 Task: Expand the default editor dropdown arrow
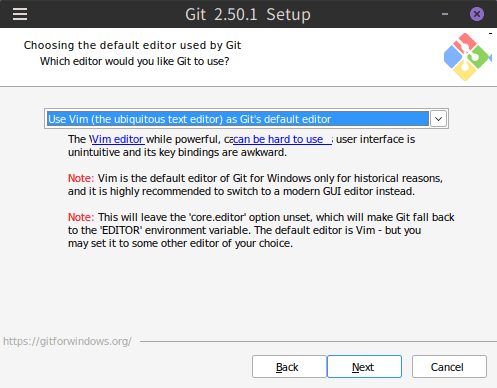(x=438, y=119)
